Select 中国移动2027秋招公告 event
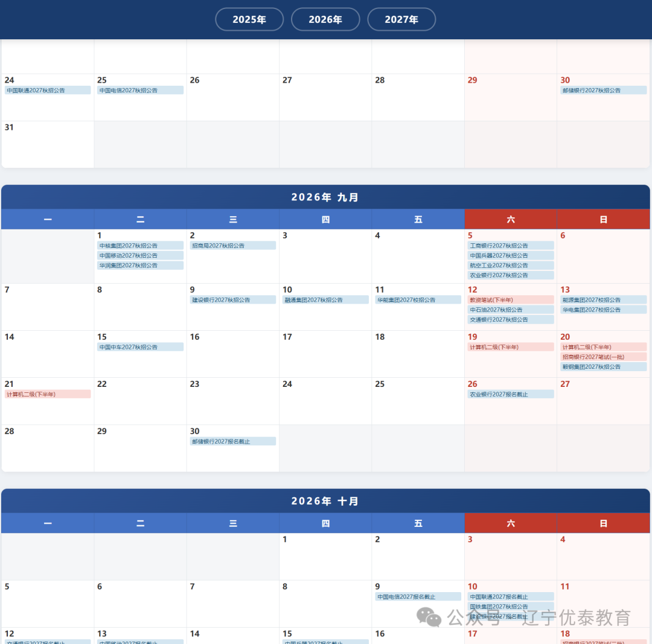This screenshot has width=652, height=644. click(141, 256)
